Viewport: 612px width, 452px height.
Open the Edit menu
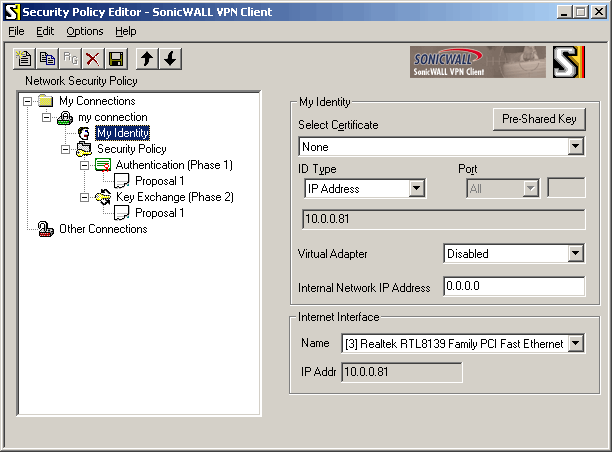coord(45,31)
